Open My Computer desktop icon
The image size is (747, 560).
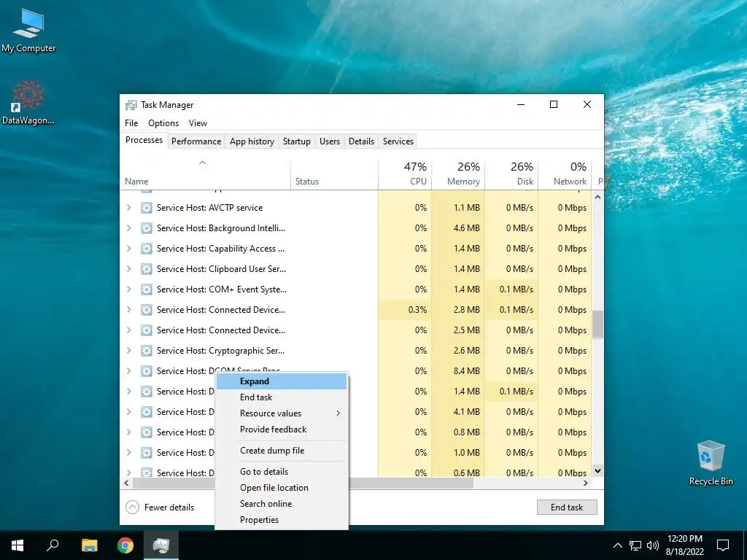pos(28,31)
